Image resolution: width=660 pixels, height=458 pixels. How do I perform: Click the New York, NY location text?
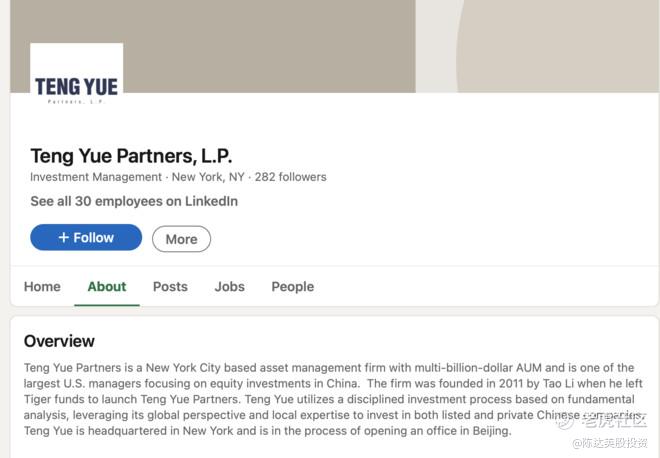point(208,177)
